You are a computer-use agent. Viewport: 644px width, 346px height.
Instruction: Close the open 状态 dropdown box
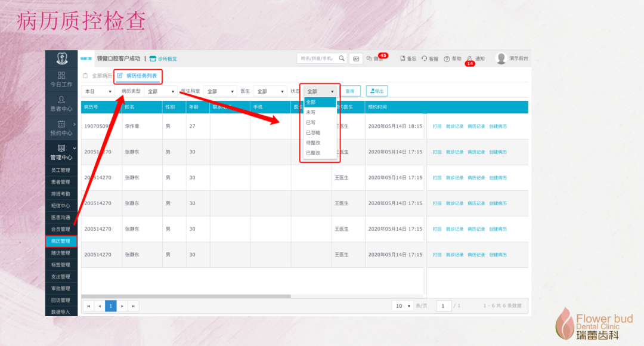pyautogui.click(x=320, y=91)
